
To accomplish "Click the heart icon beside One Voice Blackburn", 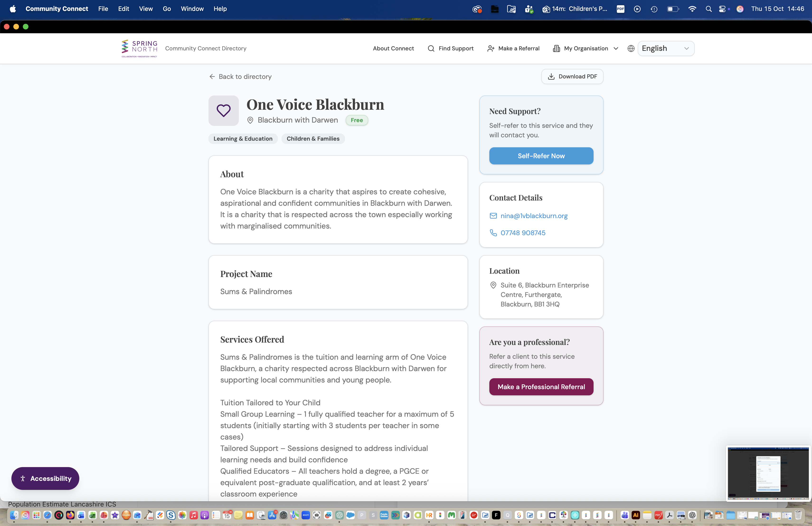I will (223, 111).
